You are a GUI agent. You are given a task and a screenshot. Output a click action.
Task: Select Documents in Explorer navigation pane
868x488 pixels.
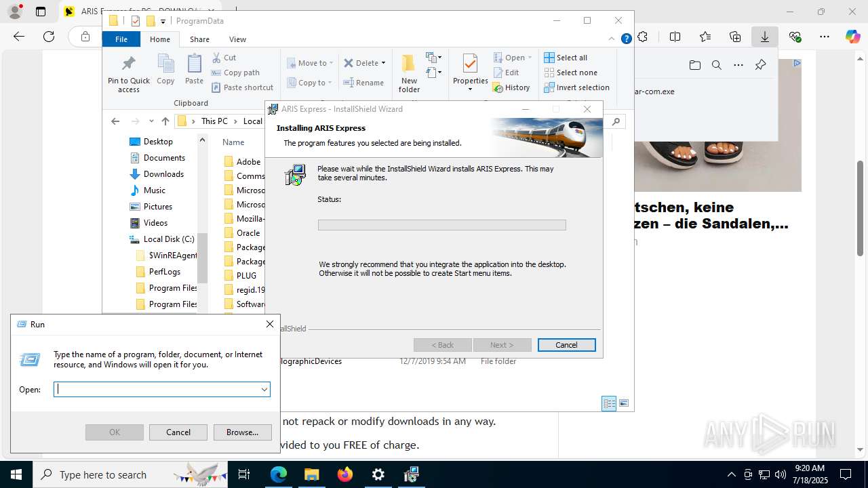164,158
